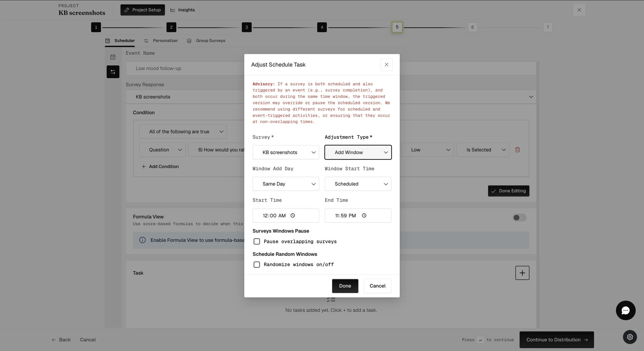Switch to the Insights tab
The height and width of the screenshot is (351, 644).
click(x=182, y=10)
